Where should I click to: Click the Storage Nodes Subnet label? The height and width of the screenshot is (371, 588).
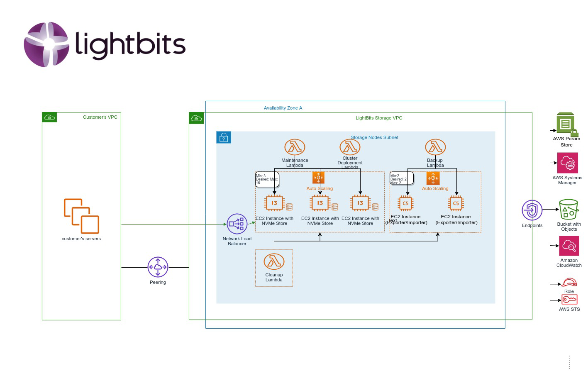click(x=374, y=137)
